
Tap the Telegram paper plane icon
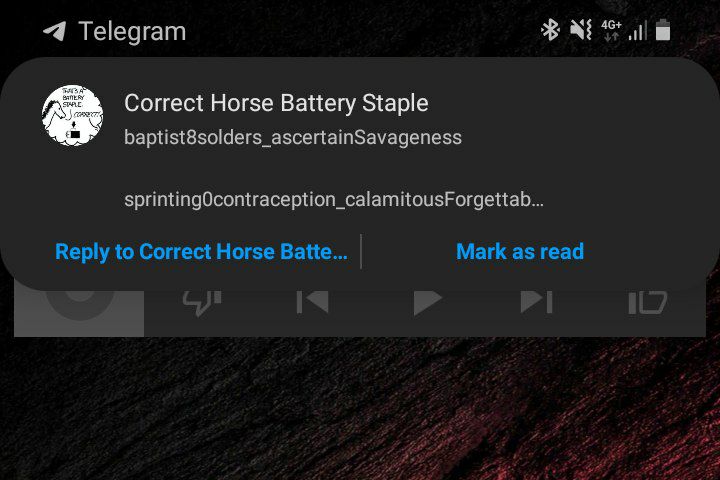[x=54, y=31]
